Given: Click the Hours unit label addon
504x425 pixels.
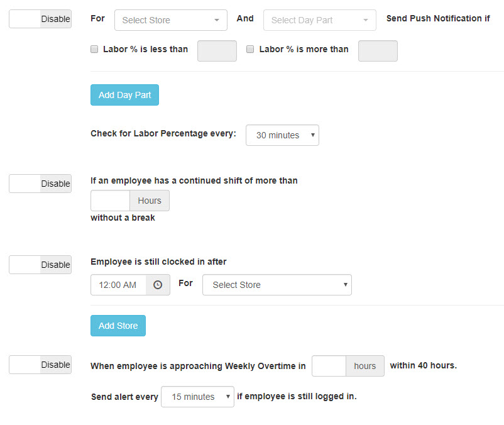Looking at the screenshot, I should coord(150,201).
